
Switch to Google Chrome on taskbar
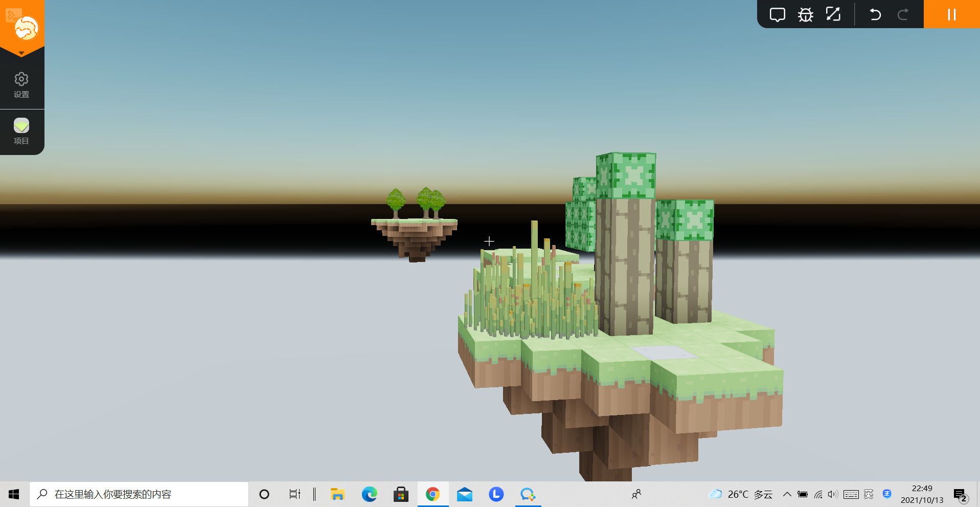(x=433, y=494)
